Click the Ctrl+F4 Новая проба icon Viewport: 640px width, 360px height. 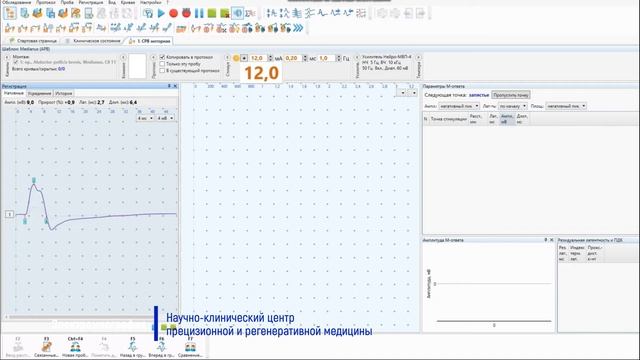point(75,347)
